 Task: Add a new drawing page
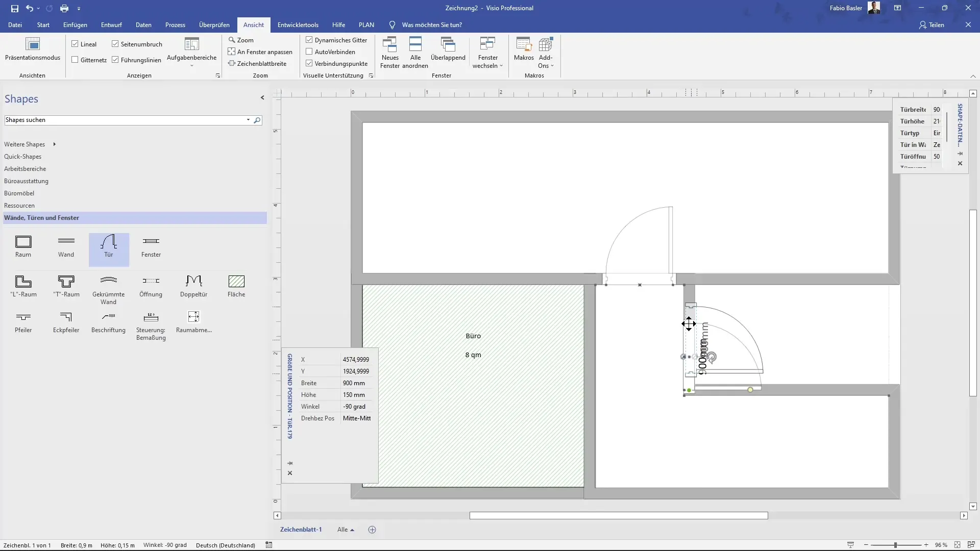click(x=372, y=530)
